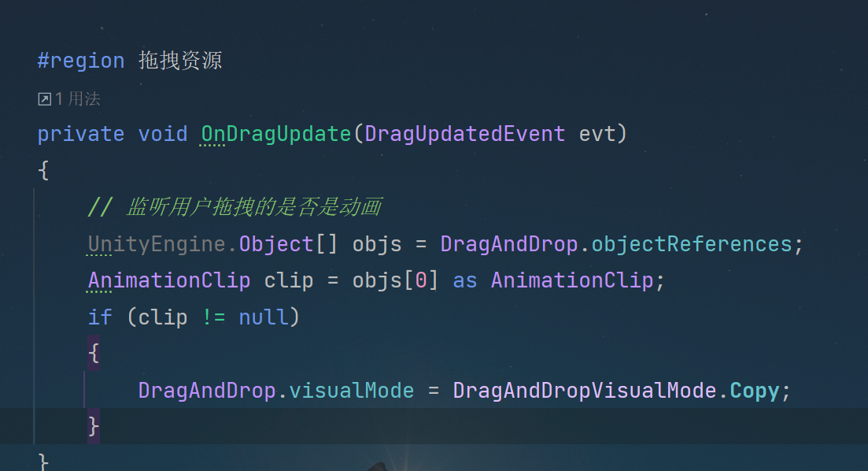Click the highlighted closing brace of if block
The height and width of the screenshot is (471, 868).
tap(94, 427)
